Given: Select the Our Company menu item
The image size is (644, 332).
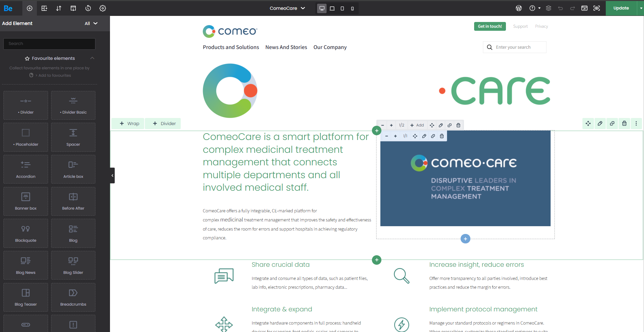Looking at the screenshot, I should click(x=330, y=47).
